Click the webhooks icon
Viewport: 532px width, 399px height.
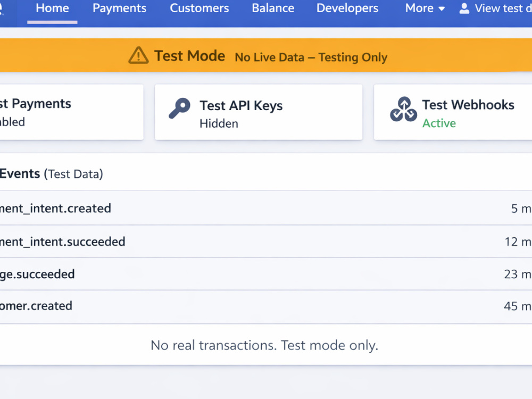[x=403, y=109]
